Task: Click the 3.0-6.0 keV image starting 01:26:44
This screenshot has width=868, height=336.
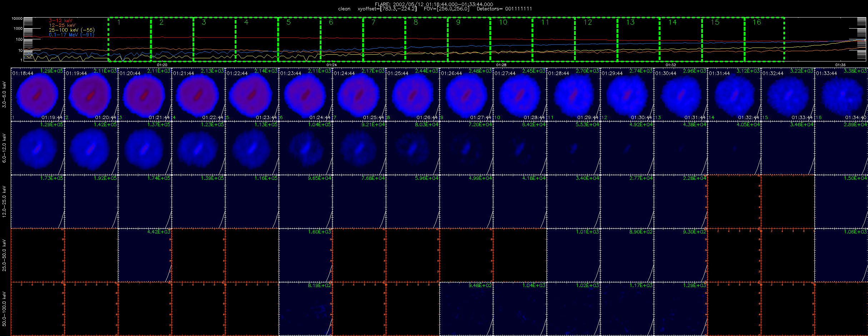Action: click(466, 94)
